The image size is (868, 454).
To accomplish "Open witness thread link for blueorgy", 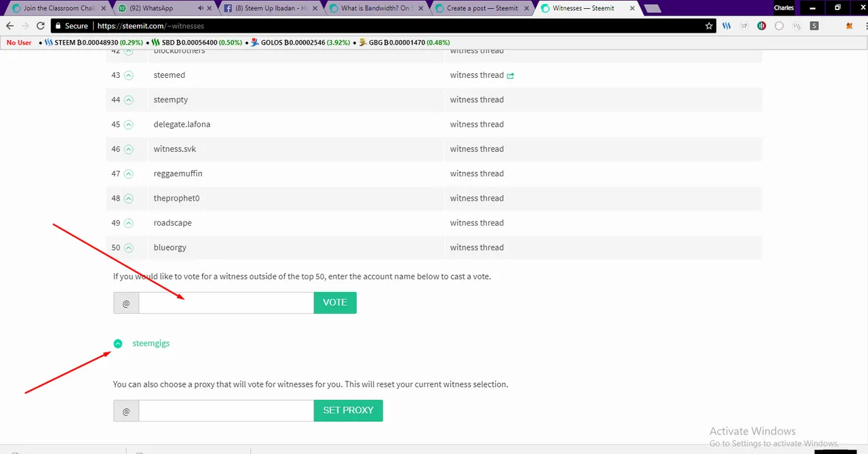I will (x=477, y=248).
